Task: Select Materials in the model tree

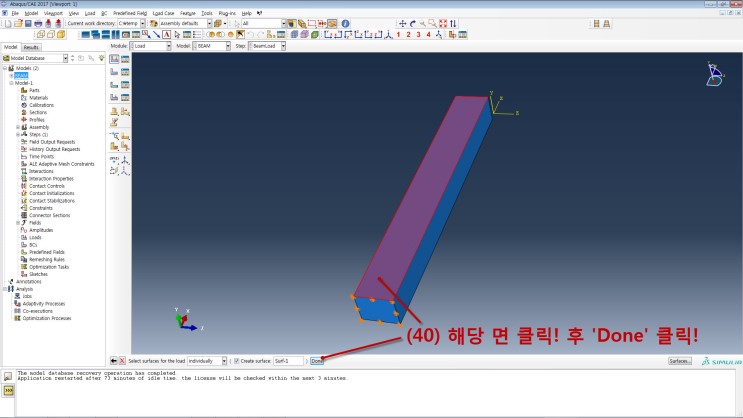Action: [x=38, y=98]
